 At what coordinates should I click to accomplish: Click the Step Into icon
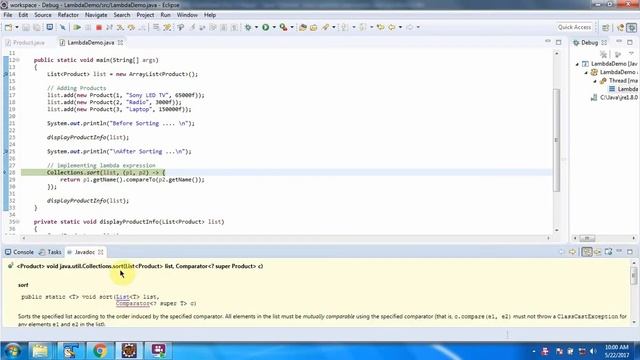120,27
